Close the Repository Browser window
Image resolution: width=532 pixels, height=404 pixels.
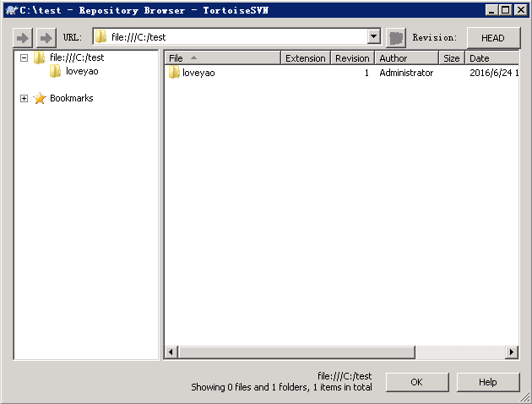(520, 10)
